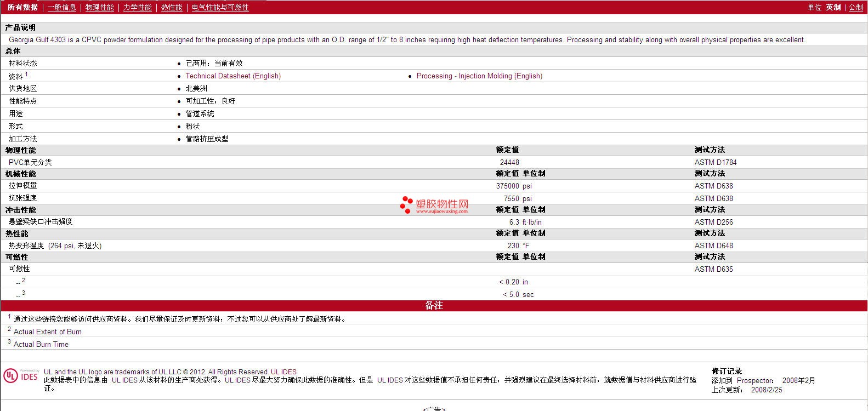Select the 所有数据 tab
Image resolution: width=868 pixels, height=411 pixels.
tap(22, 7)
